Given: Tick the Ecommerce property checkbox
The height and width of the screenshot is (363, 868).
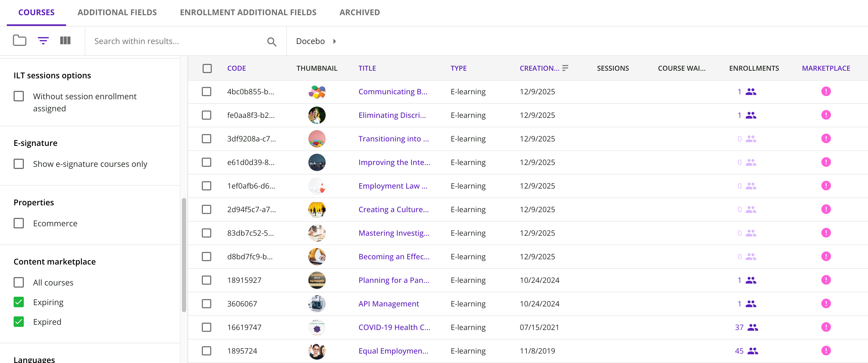Looking at the screenshot, I should (19, 223).
